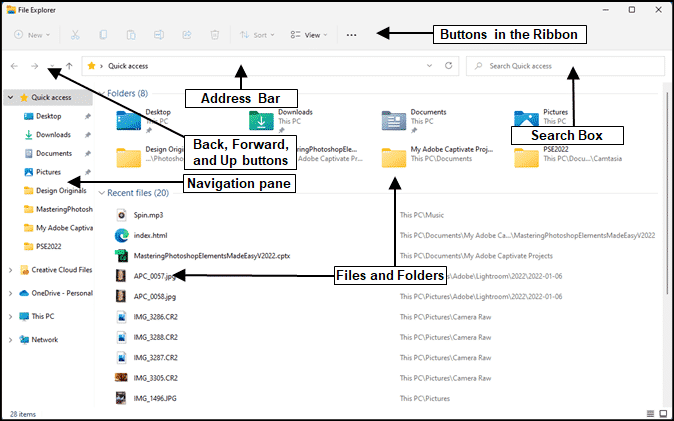Select OneDrive - Personal item
Image resolution: width=674 pixels, height=421 pixels.
[x=62, y=293]
